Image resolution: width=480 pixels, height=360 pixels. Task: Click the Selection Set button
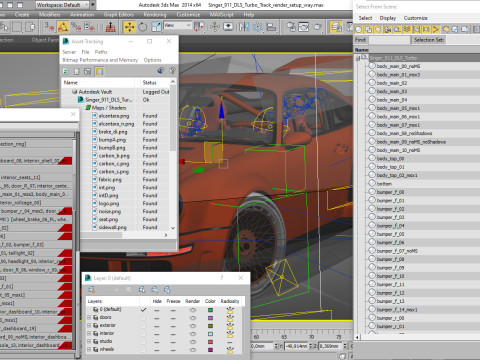pyautogui.click(x=429, y=40)
